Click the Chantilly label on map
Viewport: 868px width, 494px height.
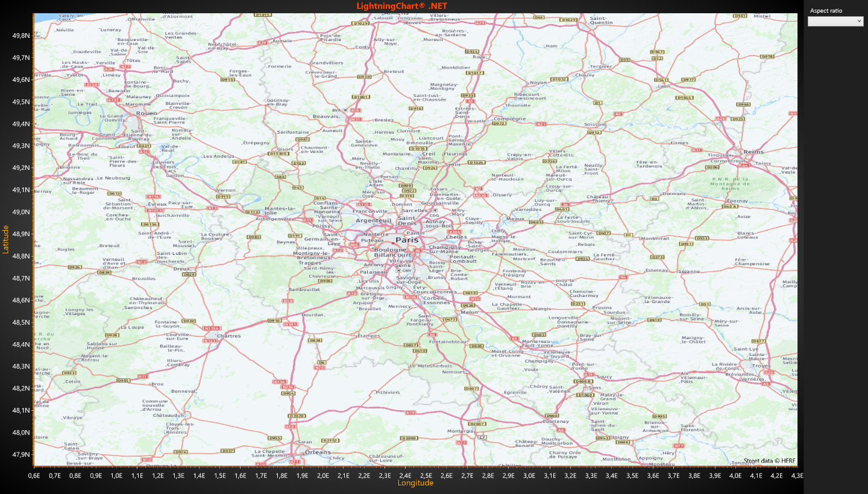tap(407, 169)
